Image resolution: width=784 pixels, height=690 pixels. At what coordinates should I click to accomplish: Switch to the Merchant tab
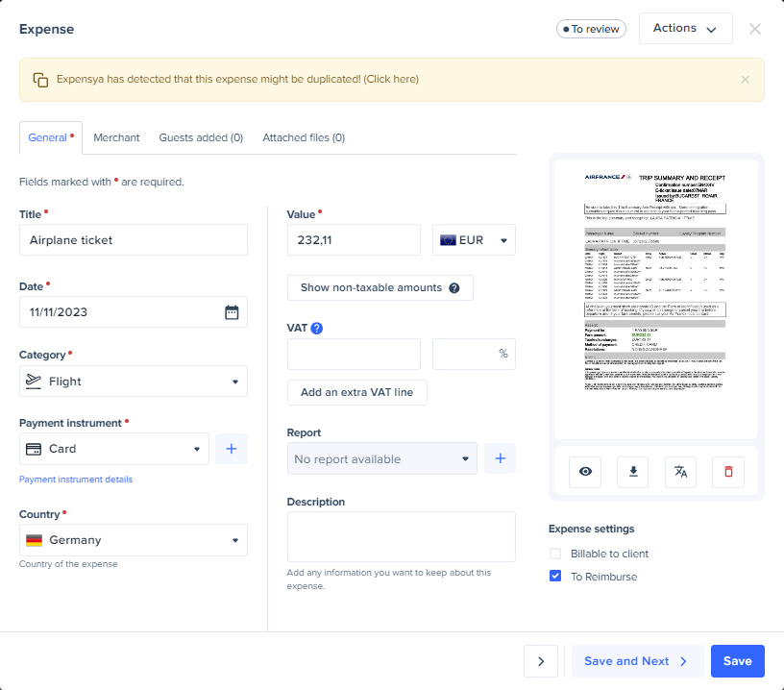pos(116,137)
